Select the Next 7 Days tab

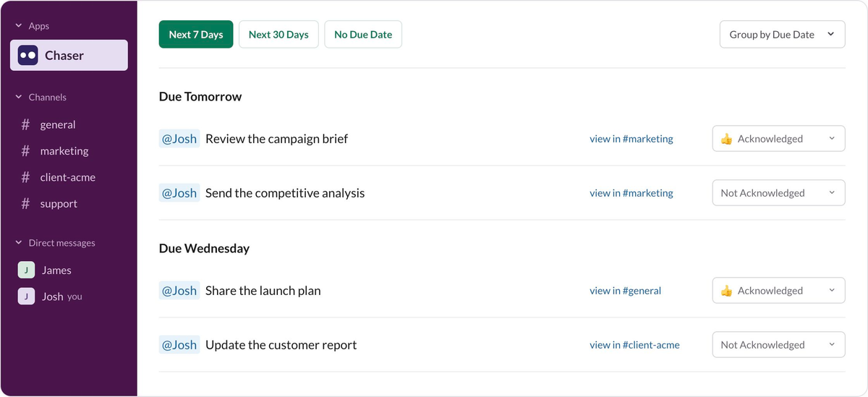(x=196, y=34)
